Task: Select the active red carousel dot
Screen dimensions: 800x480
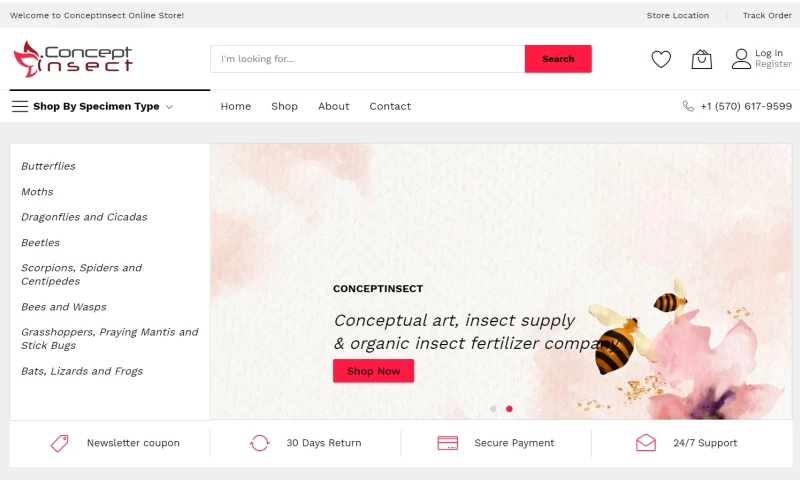Action: click(509, 409)
